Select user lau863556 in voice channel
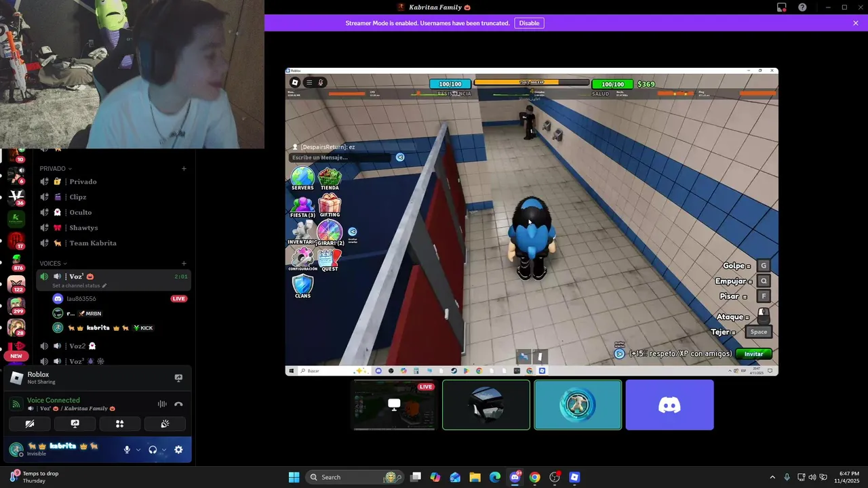868x488 pixels. [81, 298]
